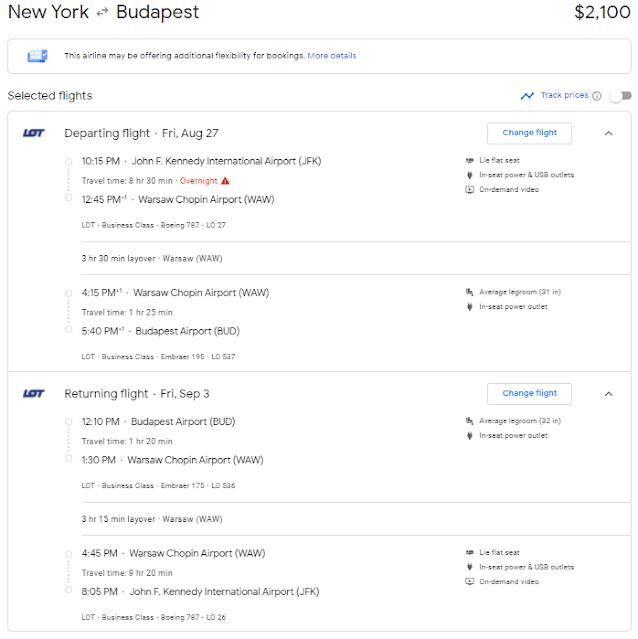Image resolution: width=638 pixels, height=639 pixels.
Task: Click the 12:10 PM Budapest Airport departure line
Action: (x=158, y=422)
